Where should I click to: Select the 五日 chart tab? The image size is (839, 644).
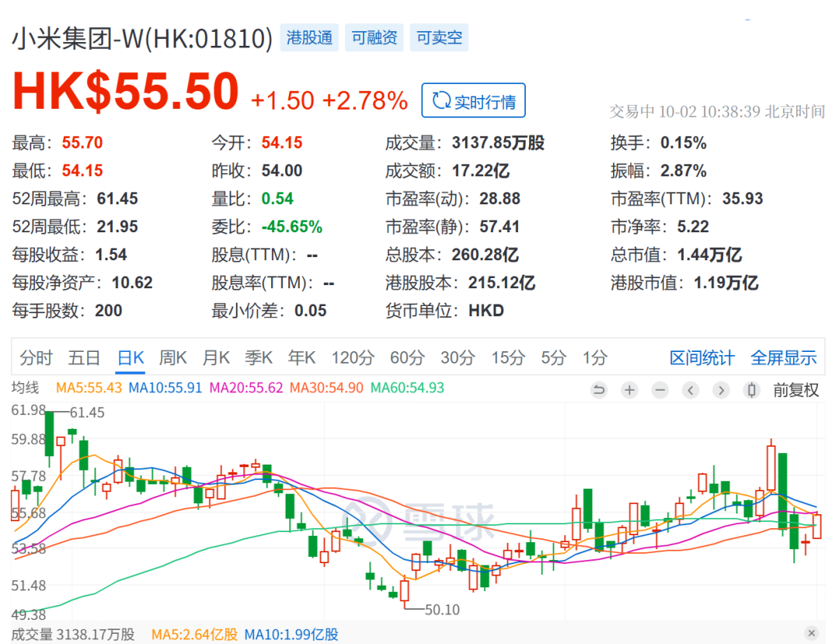coord(84,357)
